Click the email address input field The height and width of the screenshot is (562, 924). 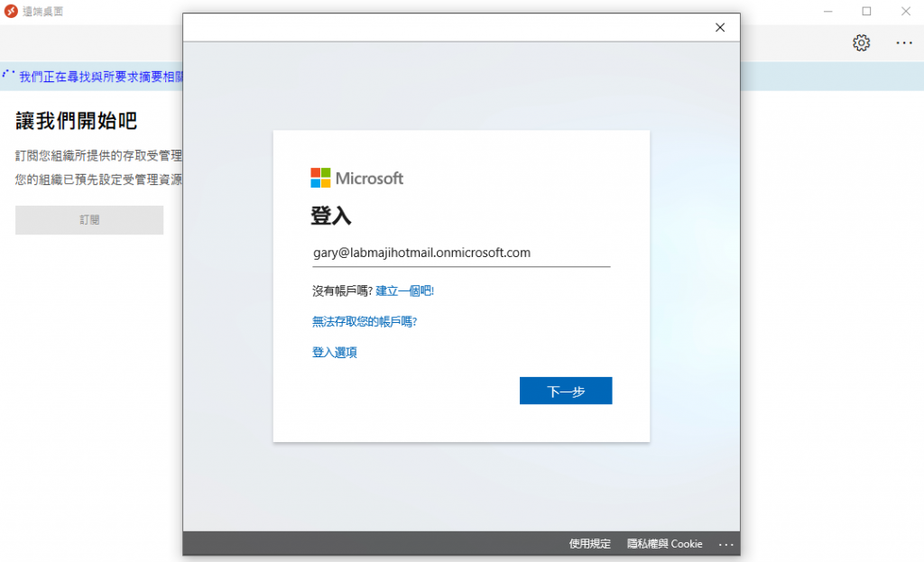pos(461,253)
